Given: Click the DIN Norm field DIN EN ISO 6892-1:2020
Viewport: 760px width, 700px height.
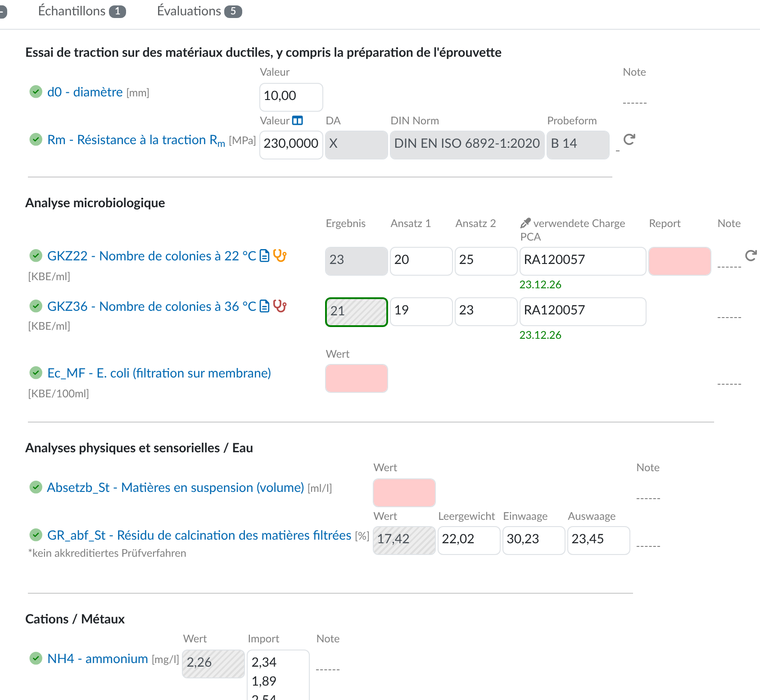Looking at the screenshot, I should (x=467, y=145).
